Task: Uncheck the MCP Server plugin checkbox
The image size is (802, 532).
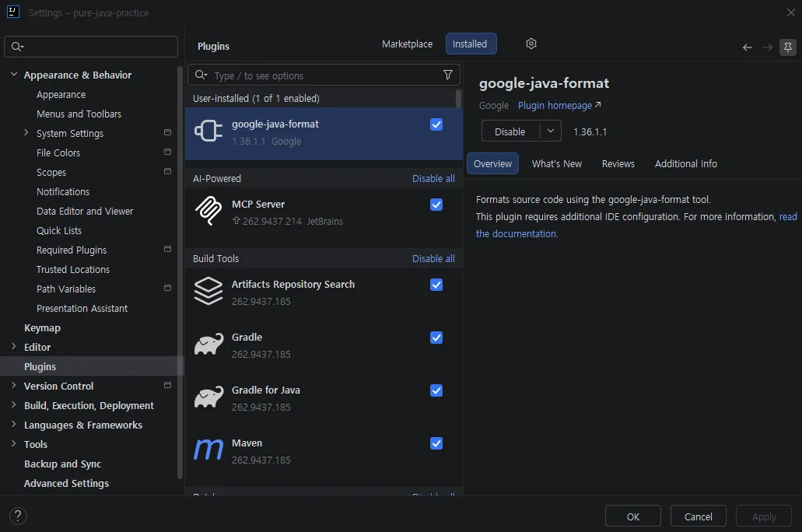Action: point(436,205)
